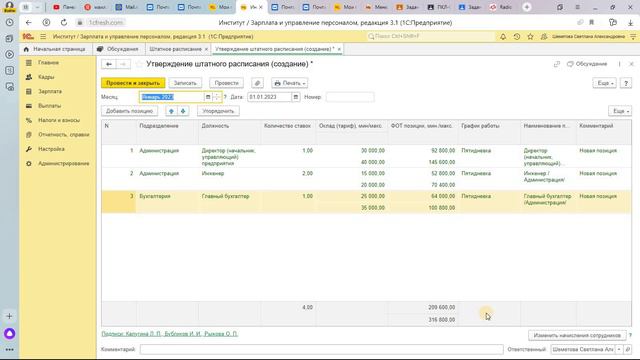Open the Обсуждение panel in document header
The image size is (640, 360).
(587, 64)
